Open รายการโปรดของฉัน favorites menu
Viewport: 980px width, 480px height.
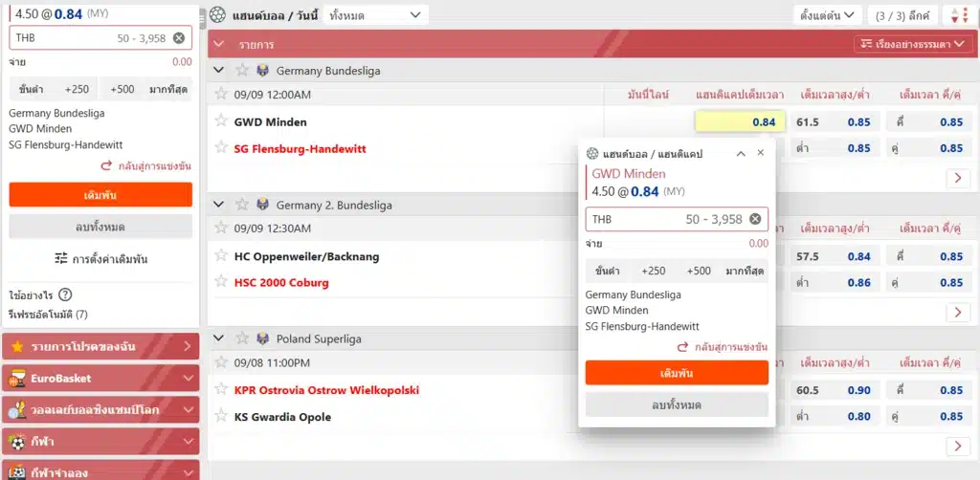click(x=100, y=346)
